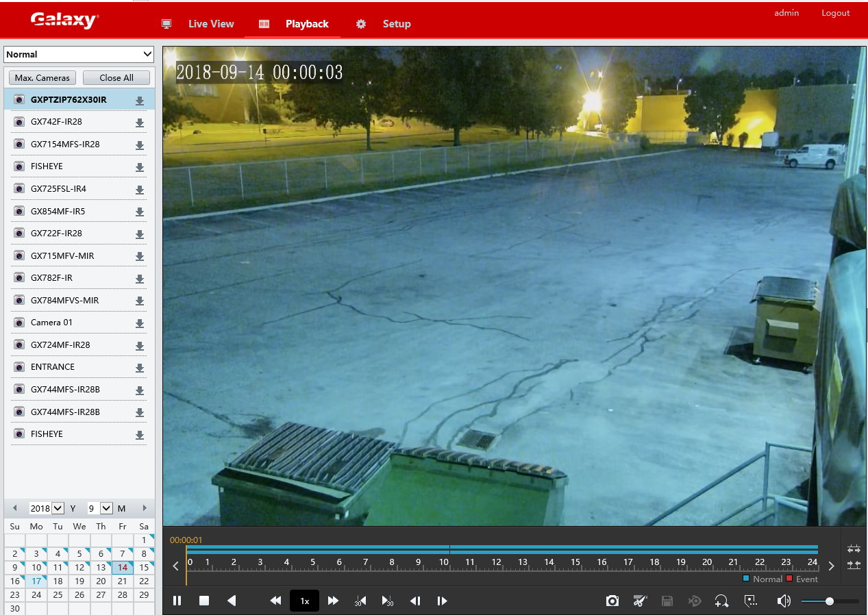Click the volume slider handle
This screenshot has width=868, height=615.
(829, 601)
